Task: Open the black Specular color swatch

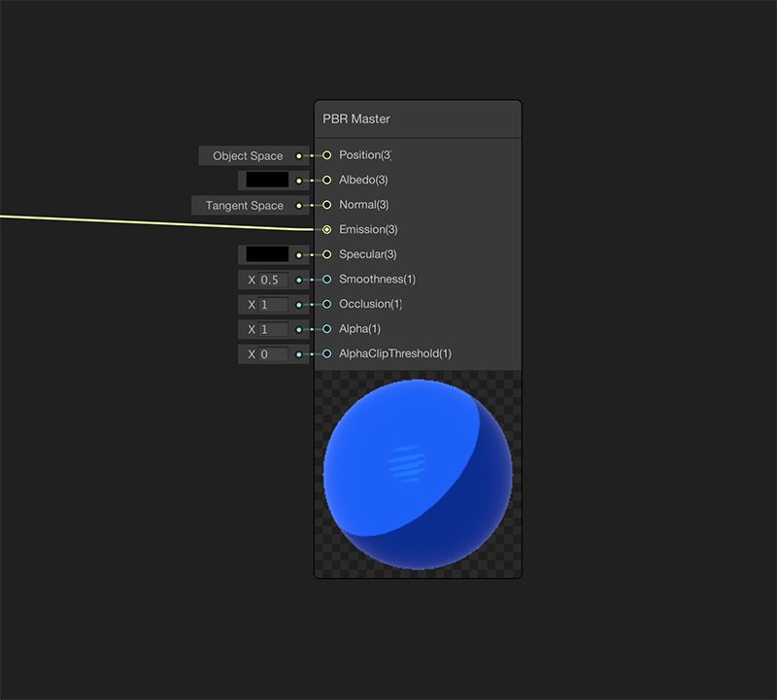Action: (267, 254)
